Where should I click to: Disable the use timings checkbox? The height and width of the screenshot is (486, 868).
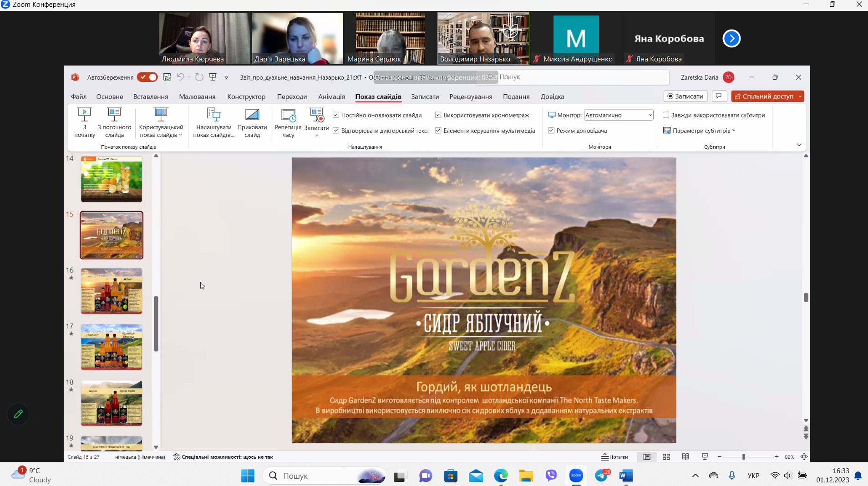(438, 115)
